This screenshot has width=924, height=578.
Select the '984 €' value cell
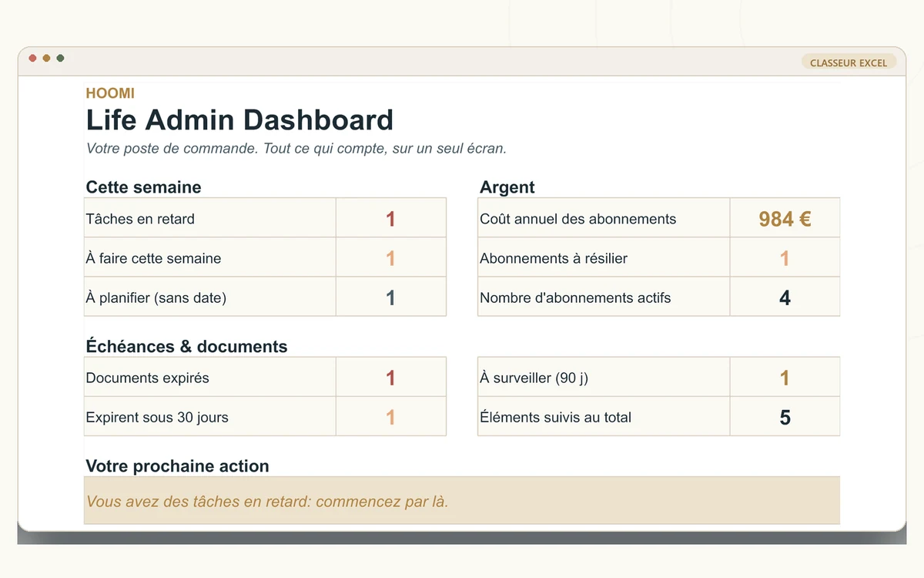point(785,218)
